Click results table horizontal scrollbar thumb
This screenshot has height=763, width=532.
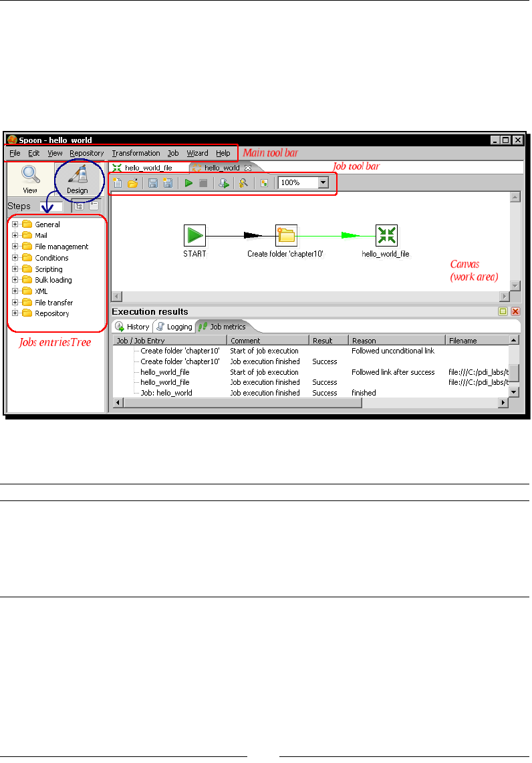[243, 402]
